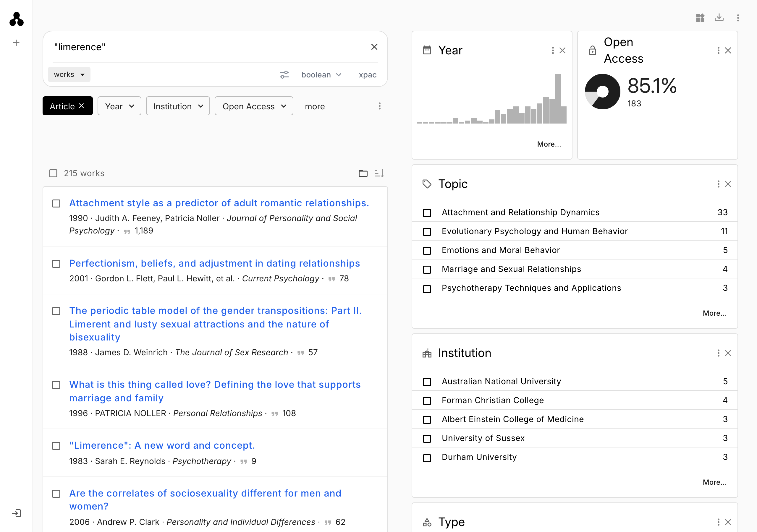
Task: Click the Institution building icon
Action: [x=427, y=353]
